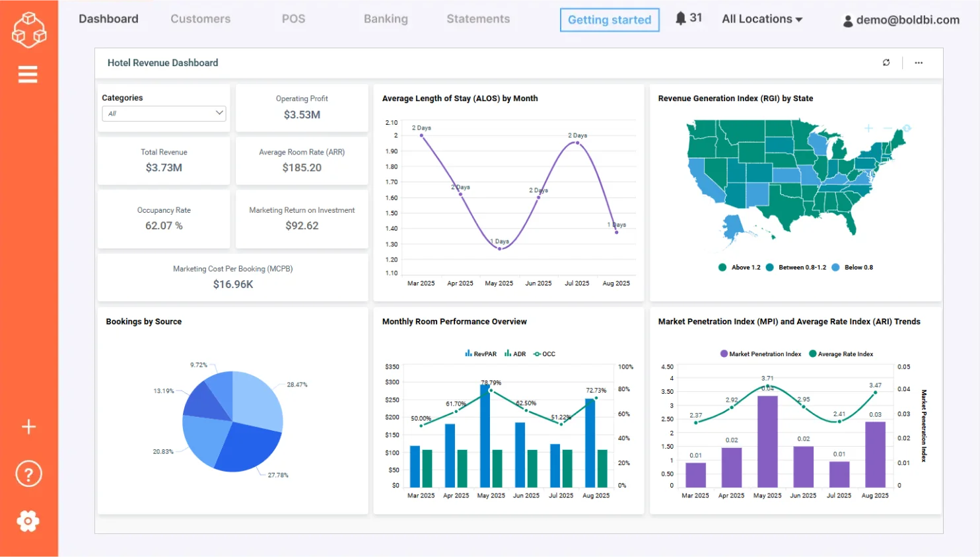Open the Categories dropdown showing All
Screen dimensions: 980x557
click(163, 113)
